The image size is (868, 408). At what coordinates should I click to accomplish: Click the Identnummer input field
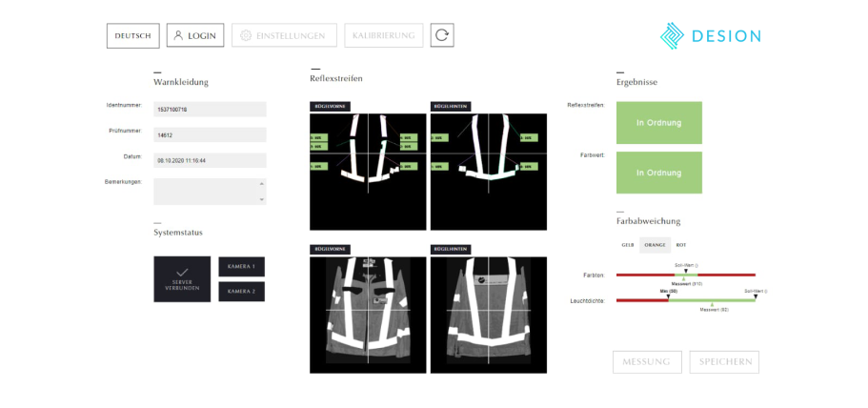click(x=210, y=110)
